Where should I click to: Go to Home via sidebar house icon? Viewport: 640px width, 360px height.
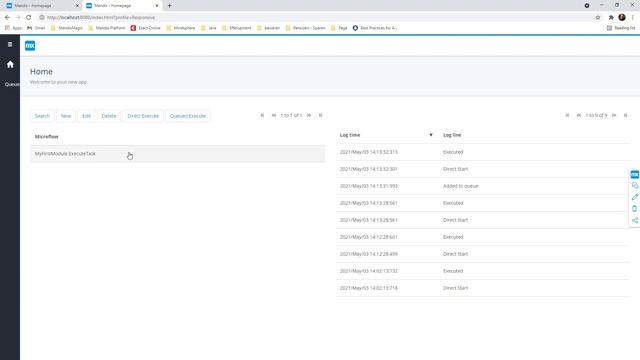tap(10, 64)
